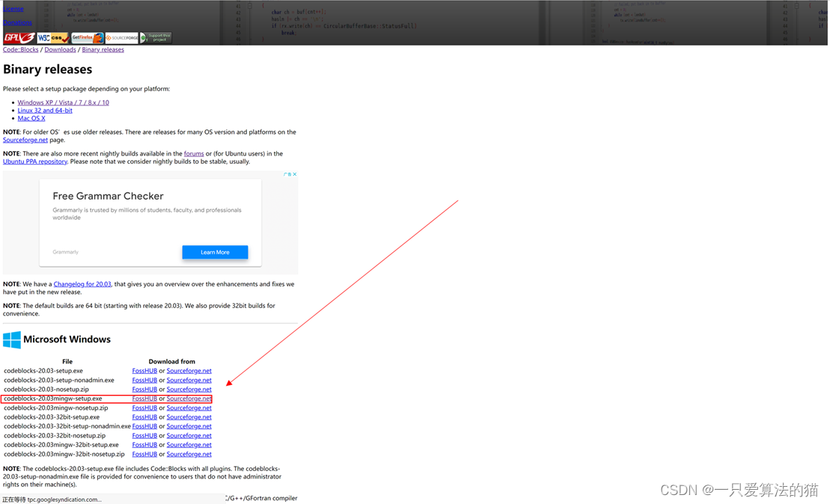The height and width of the screenshot is (504, 830).
Task: Click the Support this project badge
Action: point(156,37)
